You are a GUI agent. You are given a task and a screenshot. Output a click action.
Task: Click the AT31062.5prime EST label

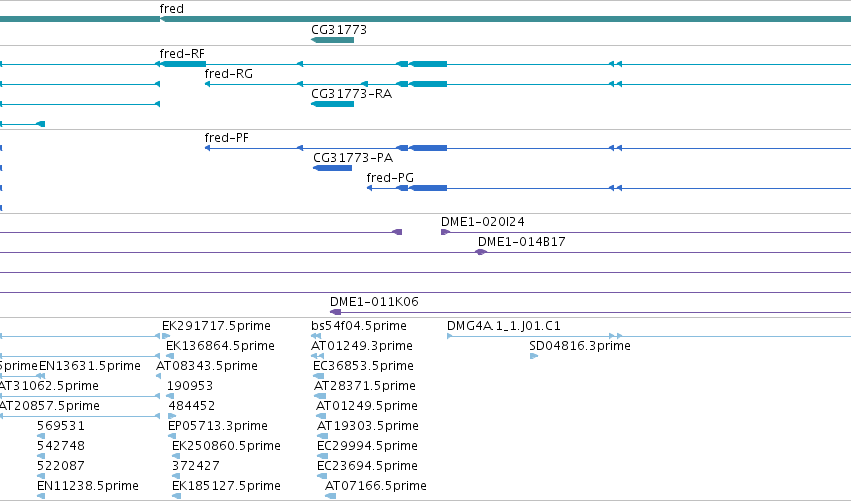click(x=49, y=386)
